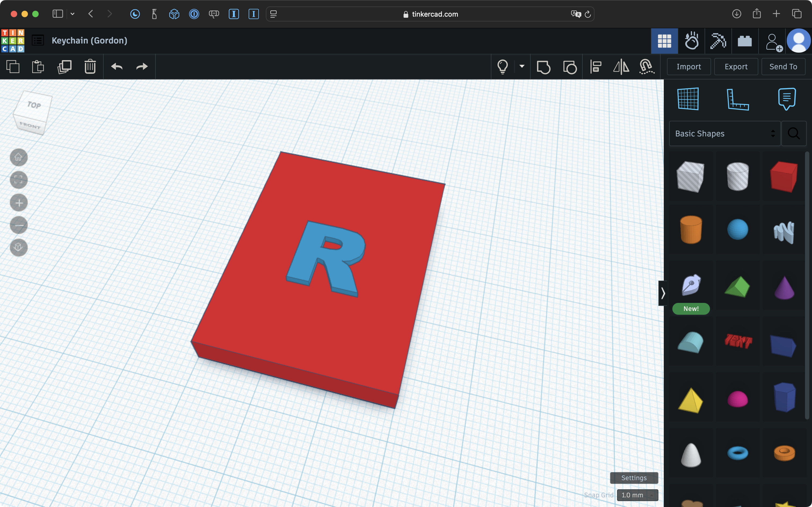Switch to the Bricks workspace
The width and height of the screenshot is (812, 507).
(x=745, y=41)
